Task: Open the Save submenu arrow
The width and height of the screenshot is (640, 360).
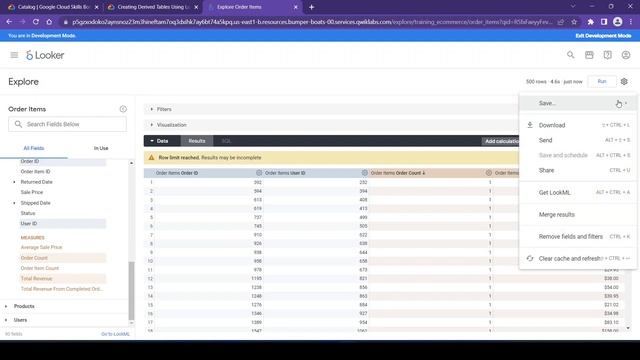Action: (626, 103)
